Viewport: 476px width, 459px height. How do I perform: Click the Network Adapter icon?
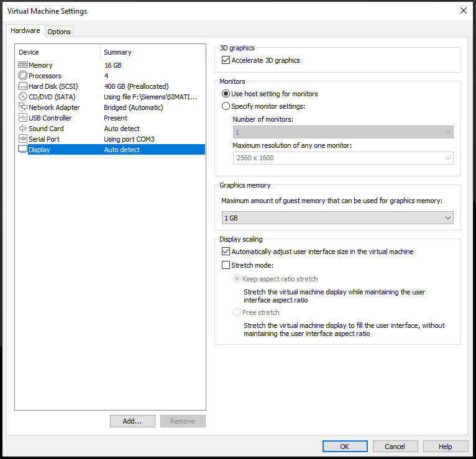click(23, 107)
